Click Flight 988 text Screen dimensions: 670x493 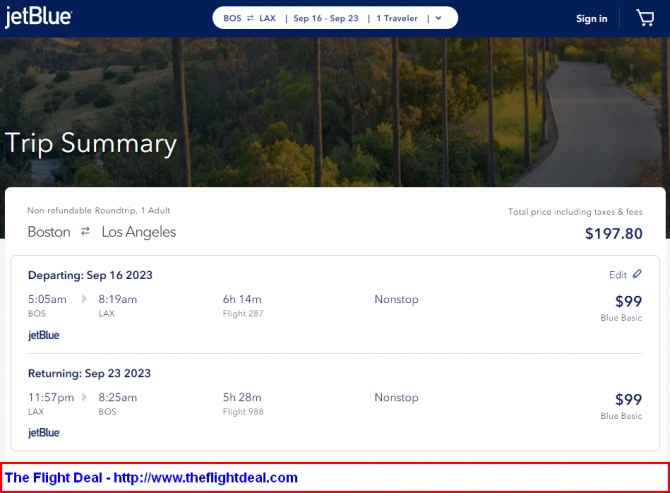tap(243, 412)
